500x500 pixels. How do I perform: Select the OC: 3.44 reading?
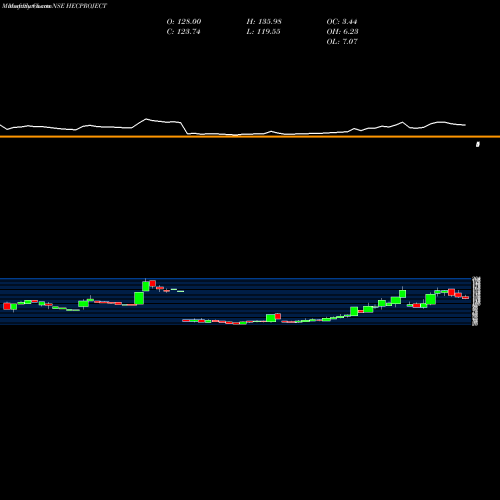[342, 22]
